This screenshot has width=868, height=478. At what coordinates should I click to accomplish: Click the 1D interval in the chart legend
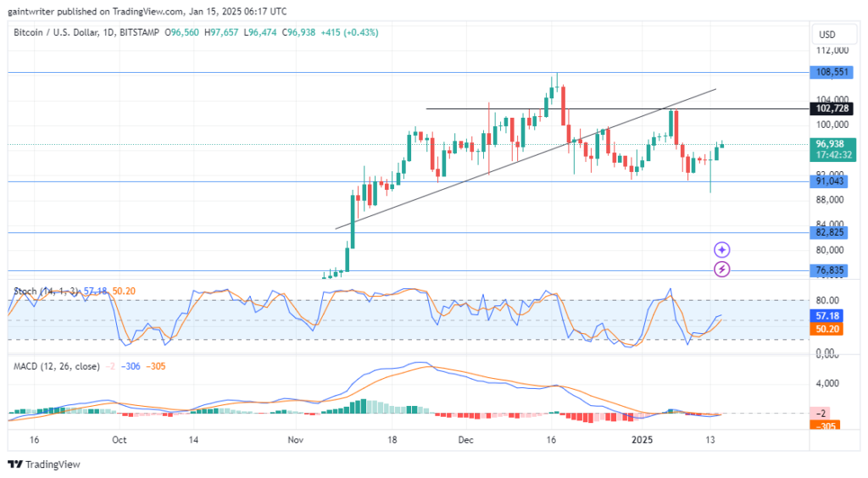click(109, 33)
